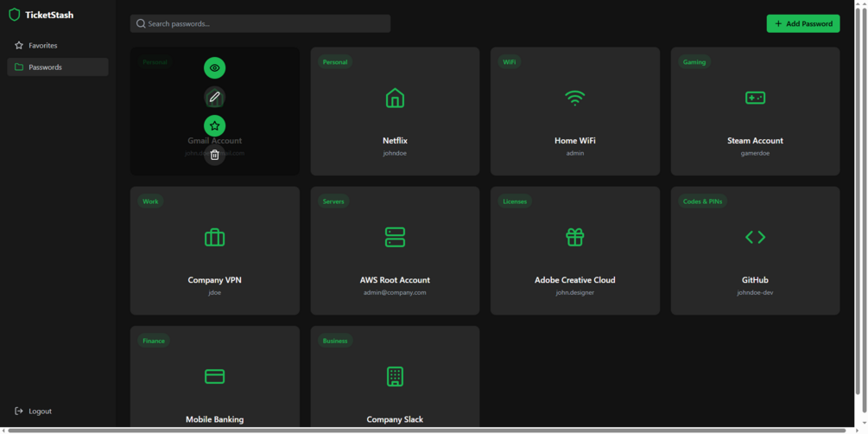Viewport: 868px width, 434px height.
Task: Click the AWS Root Account server icon
Action: click(395, 237)
